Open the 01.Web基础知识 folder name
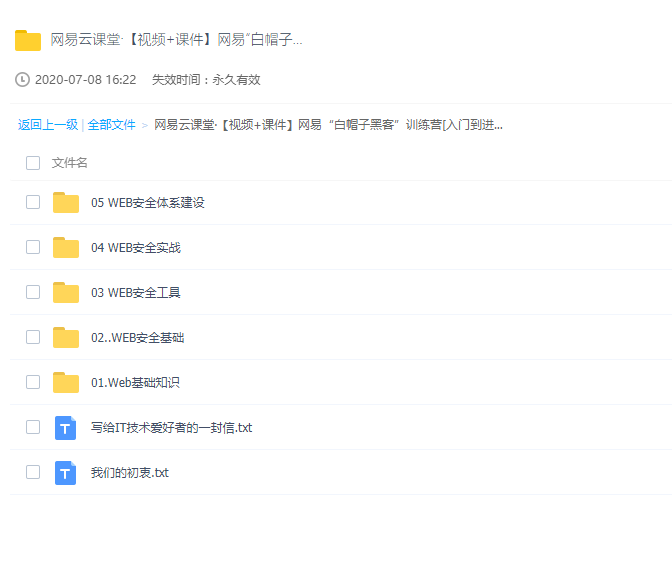Viewport: 672px width, 571px height. click(x=135, y=382)
